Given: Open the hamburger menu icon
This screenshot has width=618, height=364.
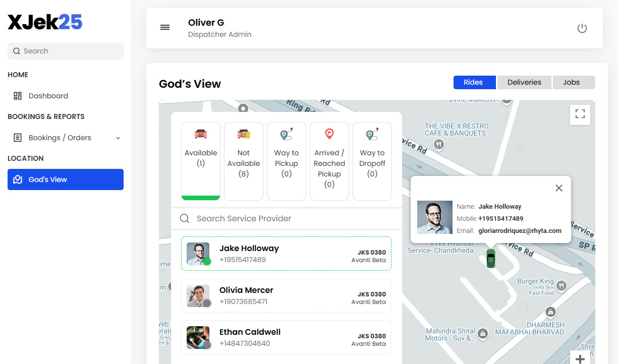Looking at the screenshot, I should 165,28.
